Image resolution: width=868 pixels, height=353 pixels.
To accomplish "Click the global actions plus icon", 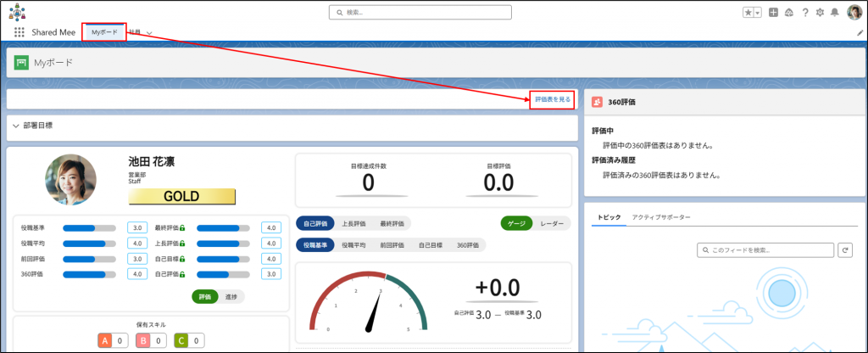I will click(773, 13).
